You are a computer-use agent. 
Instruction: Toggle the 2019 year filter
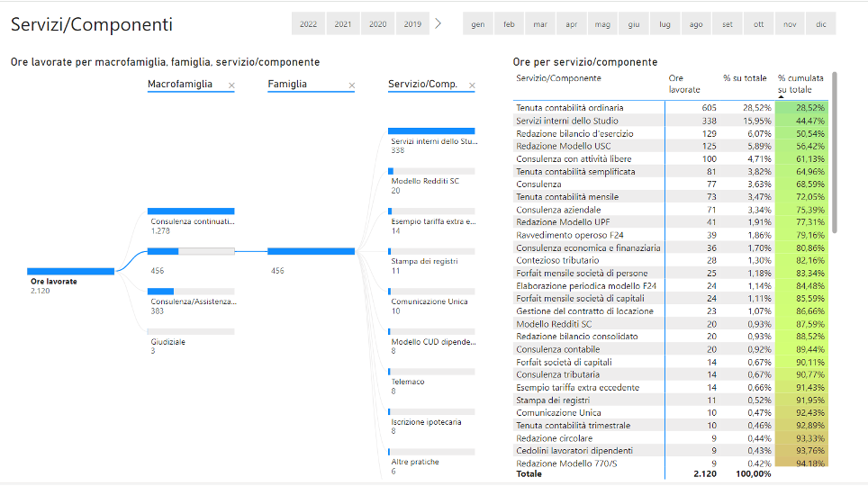pyautogui.click(x=412, y=24)
